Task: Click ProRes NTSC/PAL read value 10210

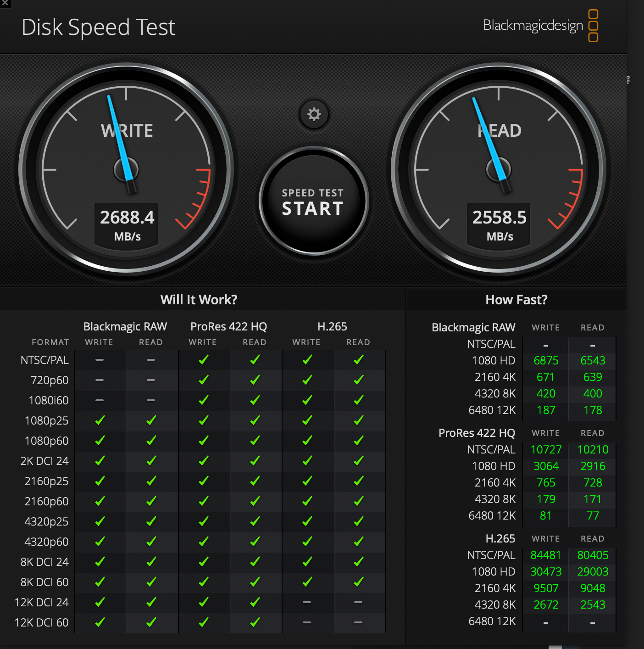Action: pos(593,450)
